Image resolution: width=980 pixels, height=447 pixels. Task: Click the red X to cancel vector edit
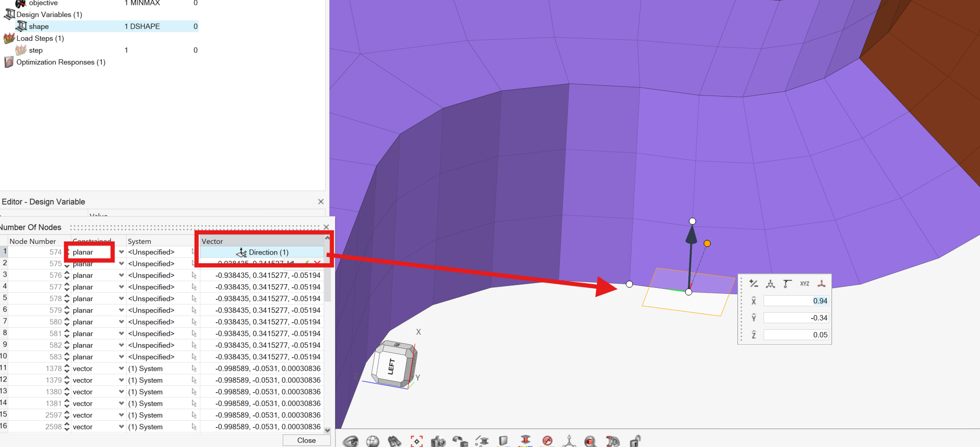pos(317,263)
